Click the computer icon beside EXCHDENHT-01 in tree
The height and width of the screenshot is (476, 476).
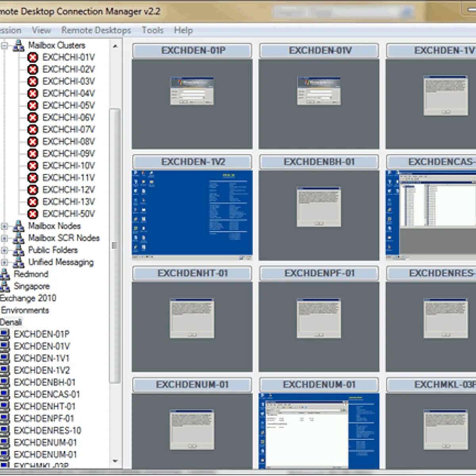[5, 407]
